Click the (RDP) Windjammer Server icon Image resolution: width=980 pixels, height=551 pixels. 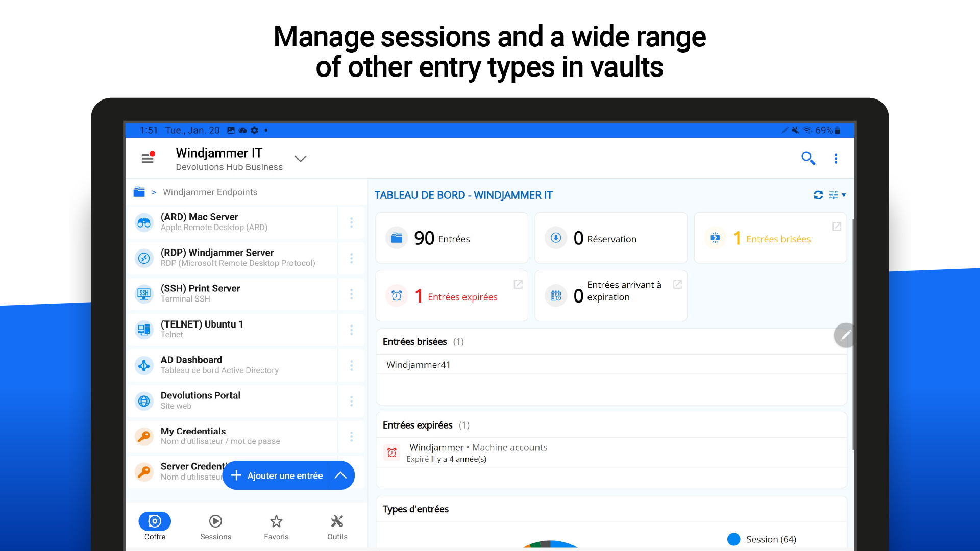point(144,258)
